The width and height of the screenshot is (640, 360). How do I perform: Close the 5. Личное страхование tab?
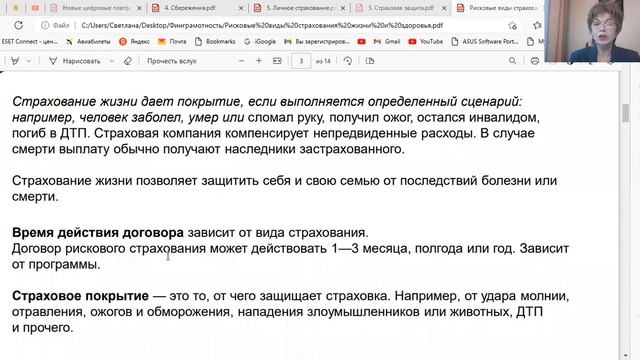(342, 8)
